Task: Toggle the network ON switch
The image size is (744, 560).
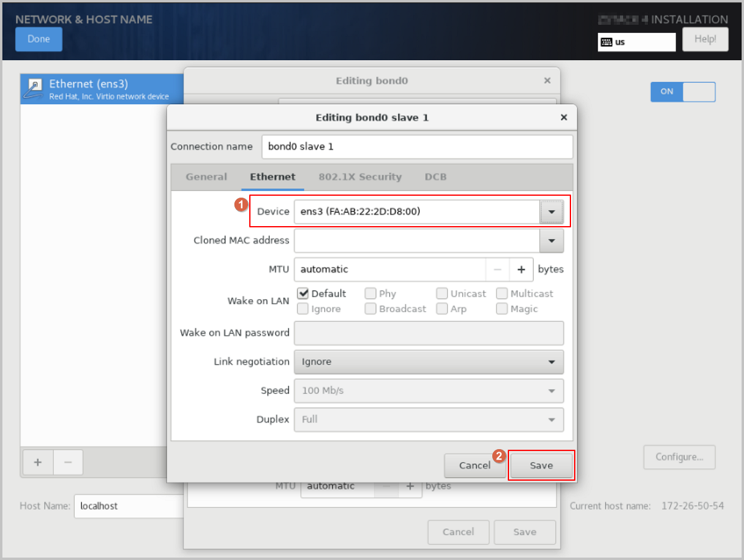Action: pos(683,92)
